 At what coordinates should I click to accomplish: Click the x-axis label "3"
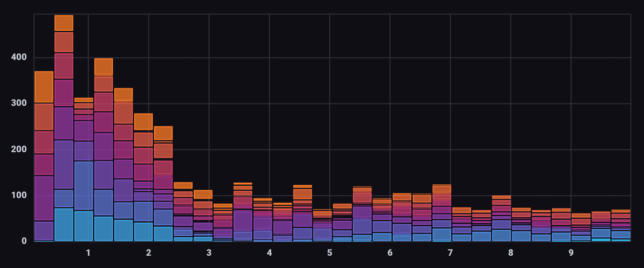tap(209, 253)
